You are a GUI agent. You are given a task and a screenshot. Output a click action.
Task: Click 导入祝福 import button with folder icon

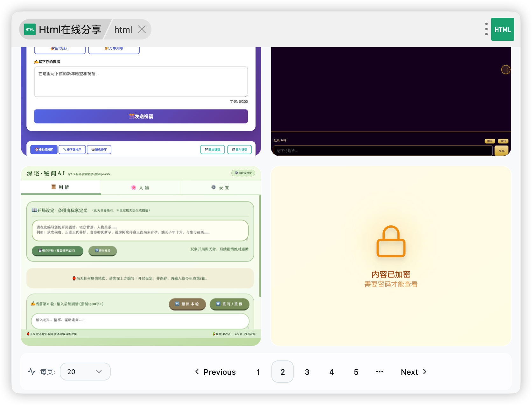[240, 150]
